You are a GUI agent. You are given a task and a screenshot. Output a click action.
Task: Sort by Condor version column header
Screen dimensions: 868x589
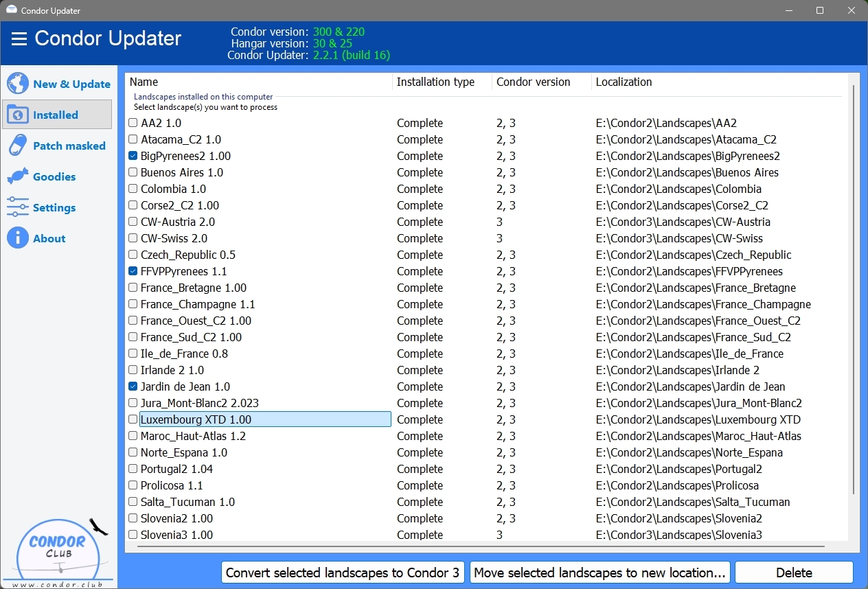point(542,82)
